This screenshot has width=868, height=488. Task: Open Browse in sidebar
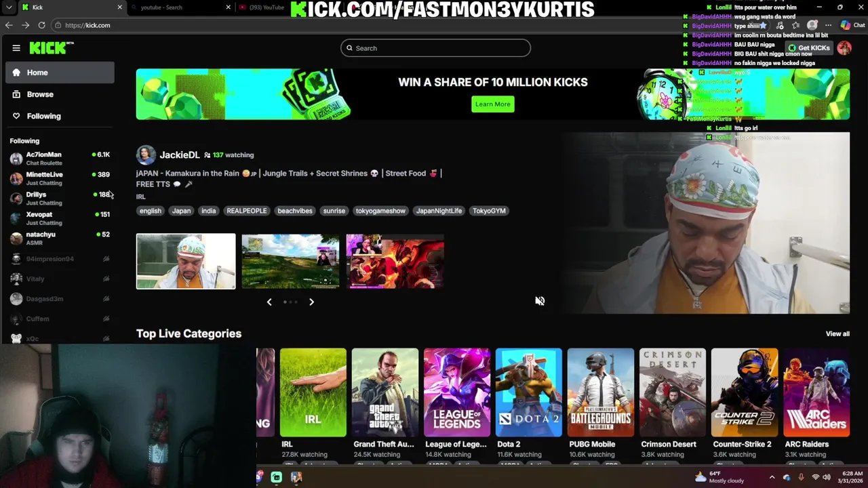pyautogui.click(x=60, y=94)
